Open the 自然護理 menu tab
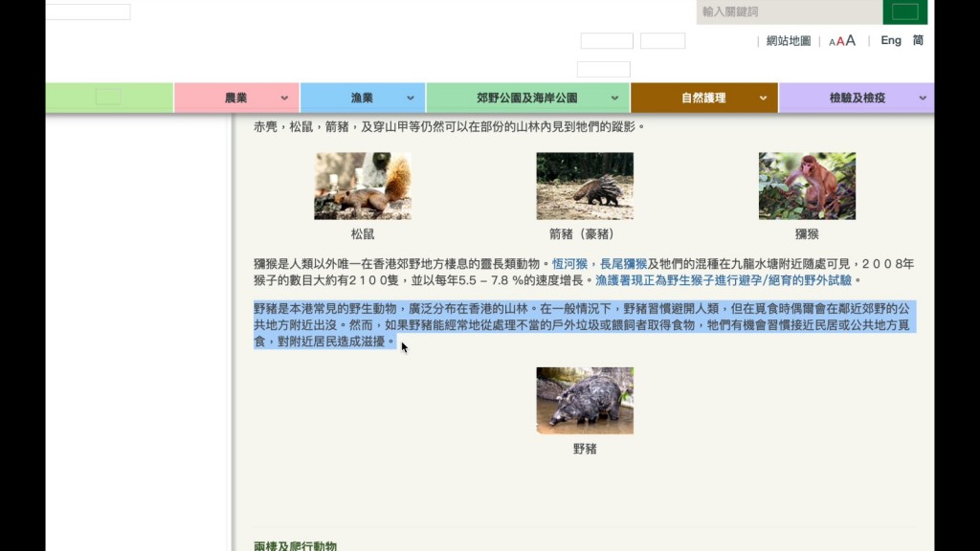980x551 pixels. coord(703,98)
